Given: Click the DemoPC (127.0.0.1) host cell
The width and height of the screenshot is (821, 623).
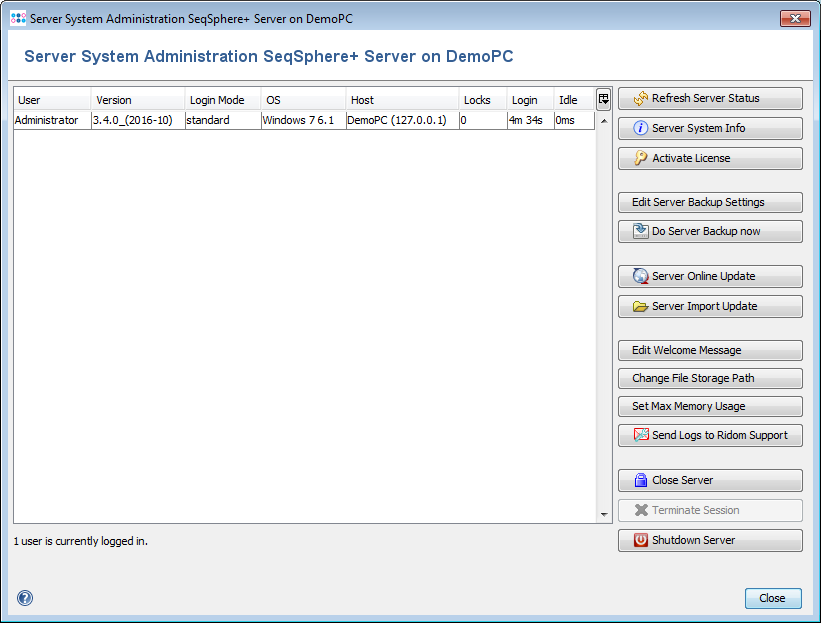Looking at the screenshot, I should [403, 120].
